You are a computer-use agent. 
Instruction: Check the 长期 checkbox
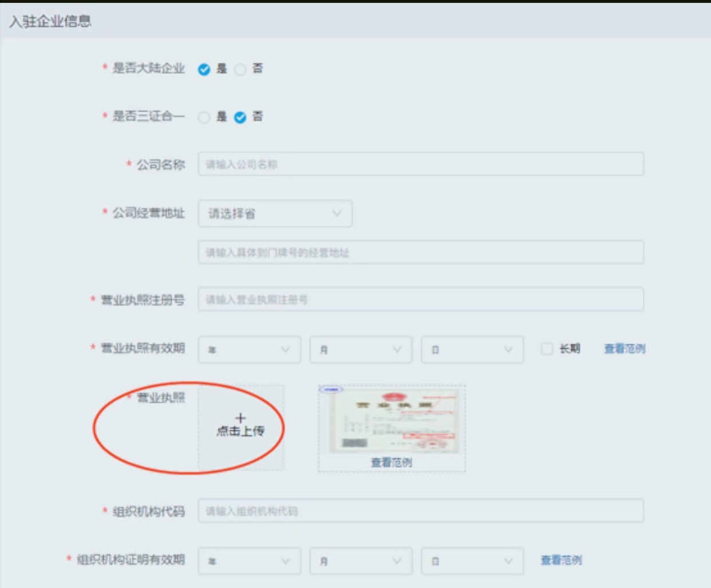point(547,348)
